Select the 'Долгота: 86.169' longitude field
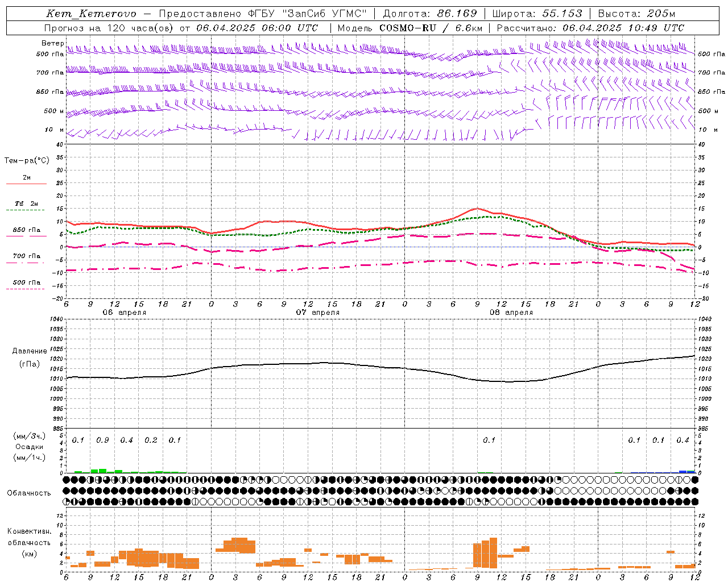 pos(430,14)
